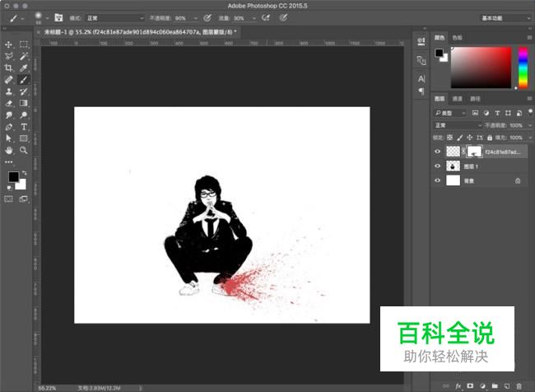Select the document tab f24c81e87ade
Image resolution: width=535 pixels, height=392 pixels.
(140, 32)
